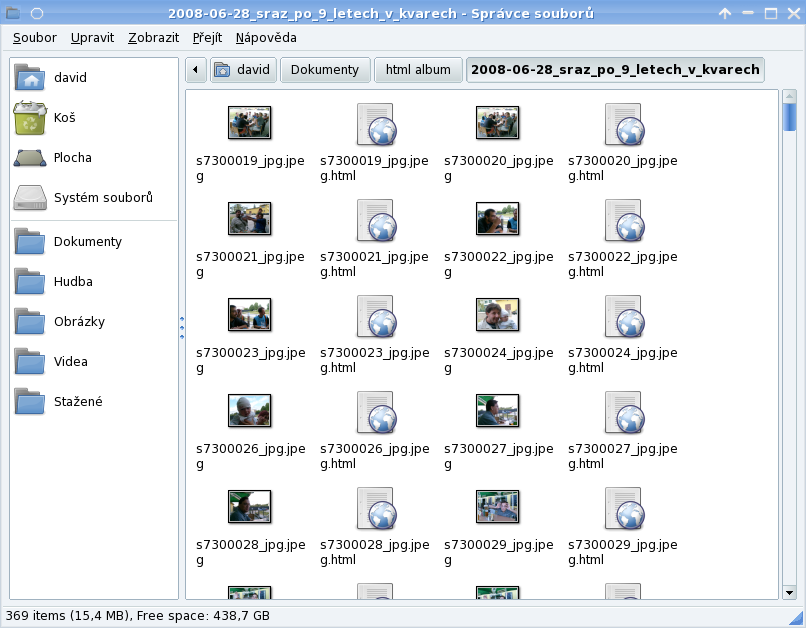
Task: Click the scrollbar up arrow
Action: [789, 96]
